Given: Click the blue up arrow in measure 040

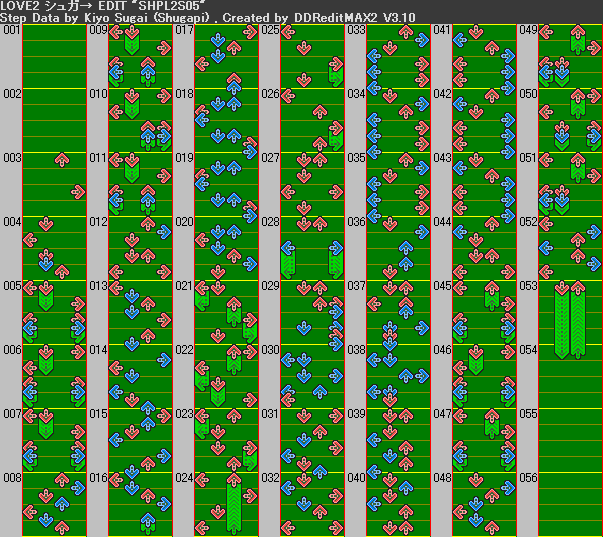Looking at the screenshot, I should click(x=406, y=487).
